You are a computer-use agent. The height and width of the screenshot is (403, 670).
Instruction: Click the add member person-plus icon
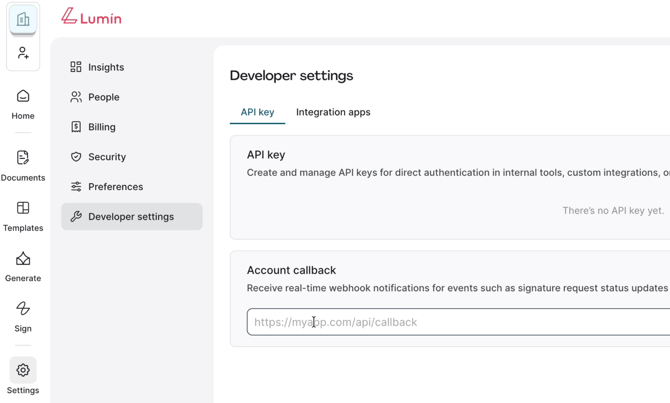coord(23,53)
